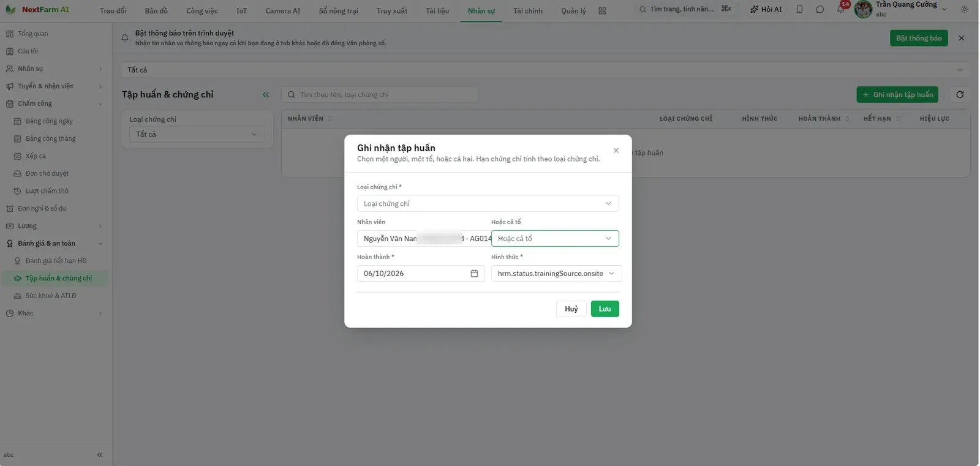Open Loại chứng chỉ dropdown in the dialog
Screen dimensions: 980x466
pos(488,203)
